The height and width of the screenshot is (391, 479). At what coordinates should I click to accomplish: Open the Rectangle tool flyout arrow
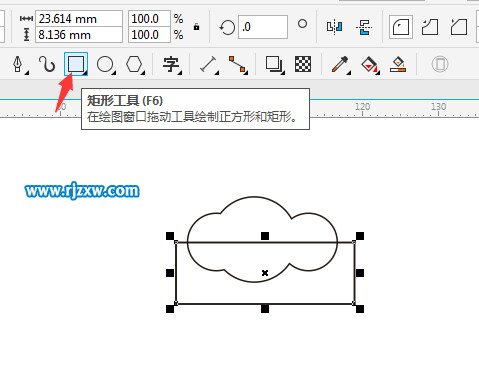85,72
